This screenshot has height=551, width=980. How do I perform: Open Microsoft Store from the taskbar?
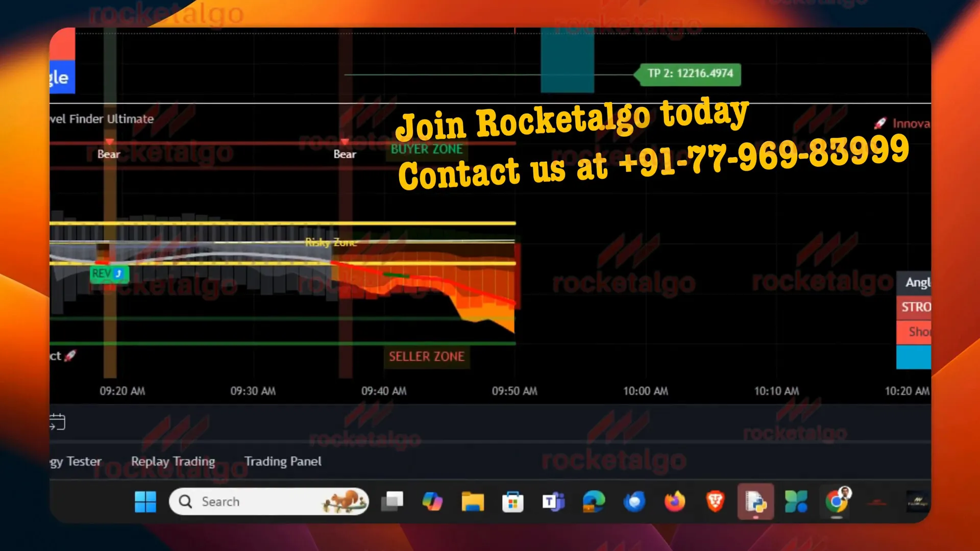pos(513,502)
